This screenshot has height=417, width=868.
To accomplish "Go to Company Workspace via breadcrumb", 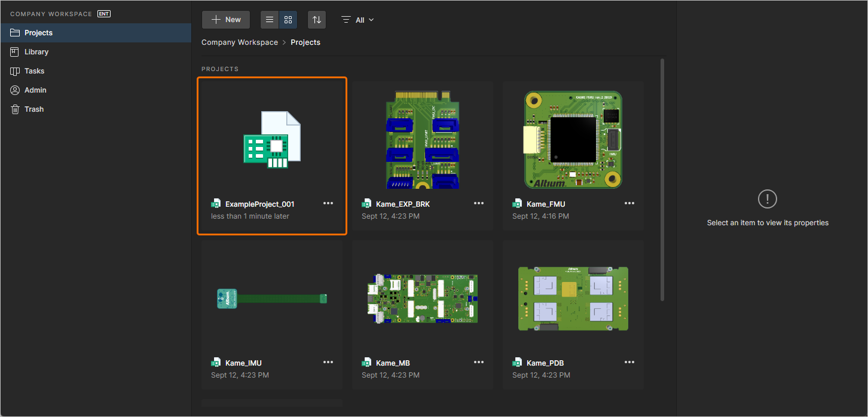I will [x=239, y=42].
